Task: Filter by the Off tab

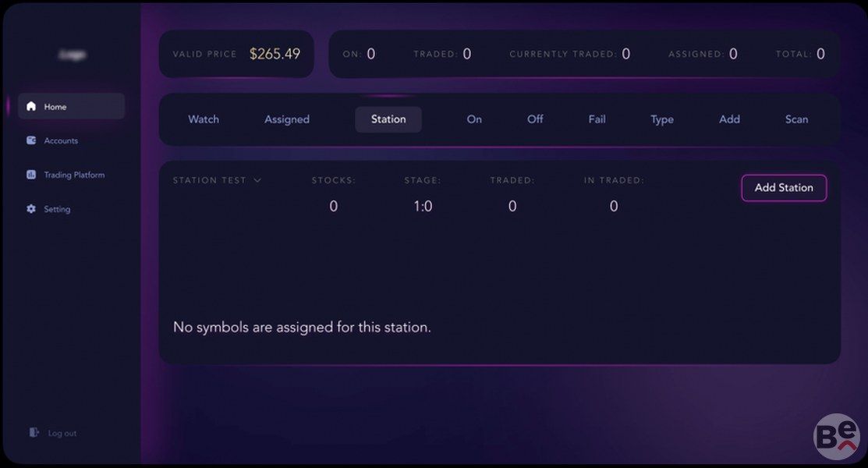Action: click(535, 119)
